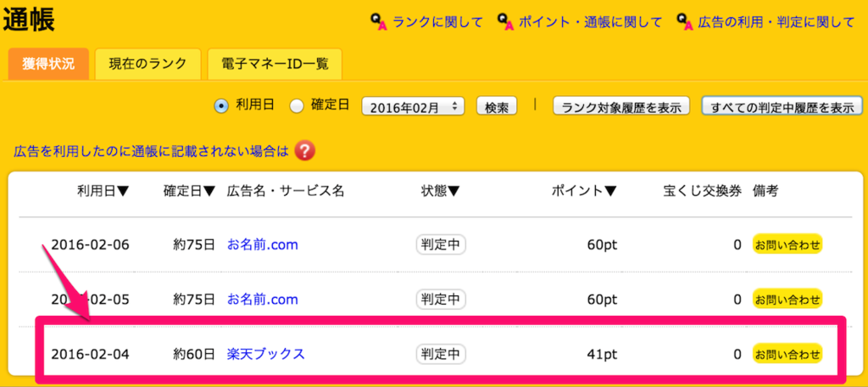Click the red question mark help icon

[305, 152]
